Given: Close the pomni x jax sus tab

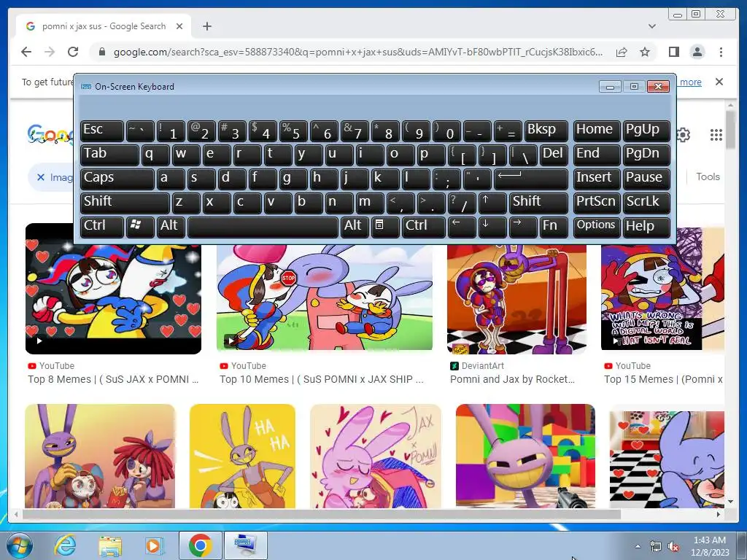Looking at the screenshot, I should [179, 26].
